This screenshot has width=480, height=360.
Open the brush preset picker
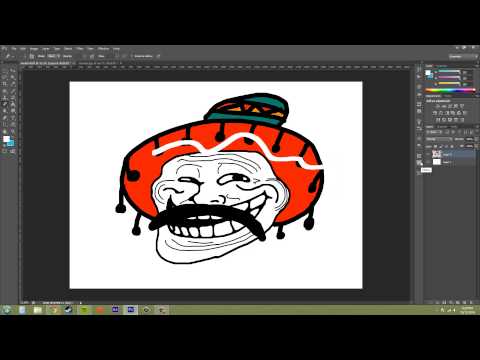(23, 56)
